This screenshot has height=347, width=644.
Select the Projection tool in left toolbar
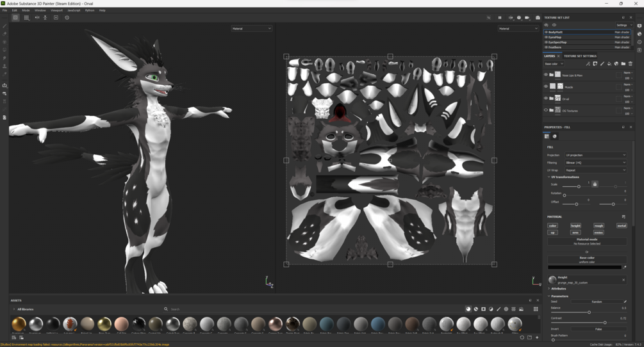4,42
